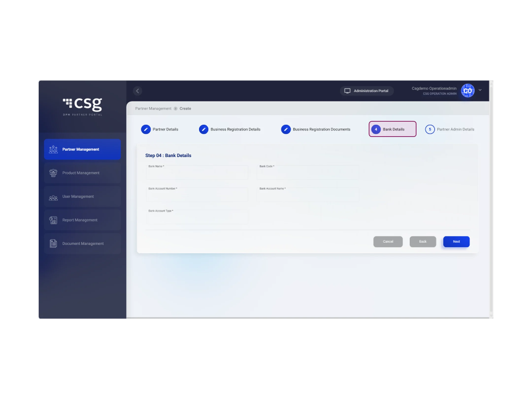Click the Product Management gift icon
The image size is (532, 399).
pos(53,173)
